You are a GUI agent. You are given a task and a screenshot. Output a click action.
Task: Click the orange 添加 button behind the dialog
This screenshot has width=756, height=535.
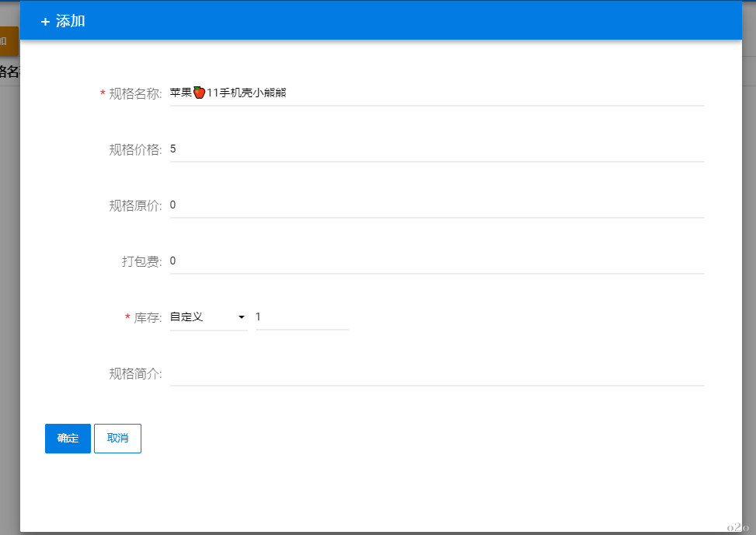pos(7,42)
